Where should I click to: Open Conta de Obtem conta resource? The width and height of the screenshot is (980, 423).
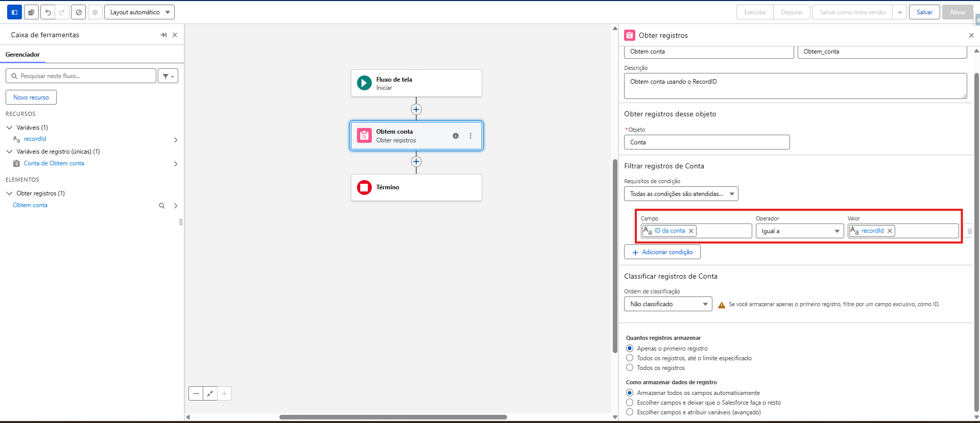pyautogui.click(x=54, y=163)
